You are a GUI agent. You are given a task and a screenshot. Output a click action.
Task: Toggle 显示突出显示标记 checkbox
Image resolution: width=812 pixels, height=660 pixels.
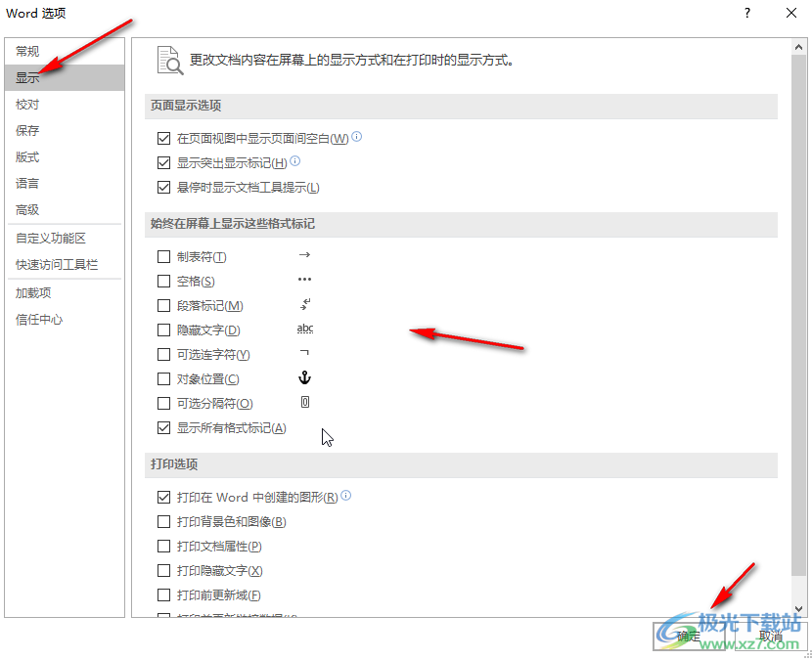point(163,163)
